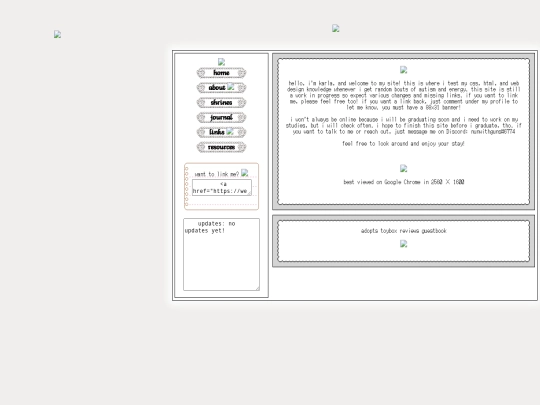Screen dimensions: 540x405
Task: Open the links navigation button
Action: click(x=221, y=132)
